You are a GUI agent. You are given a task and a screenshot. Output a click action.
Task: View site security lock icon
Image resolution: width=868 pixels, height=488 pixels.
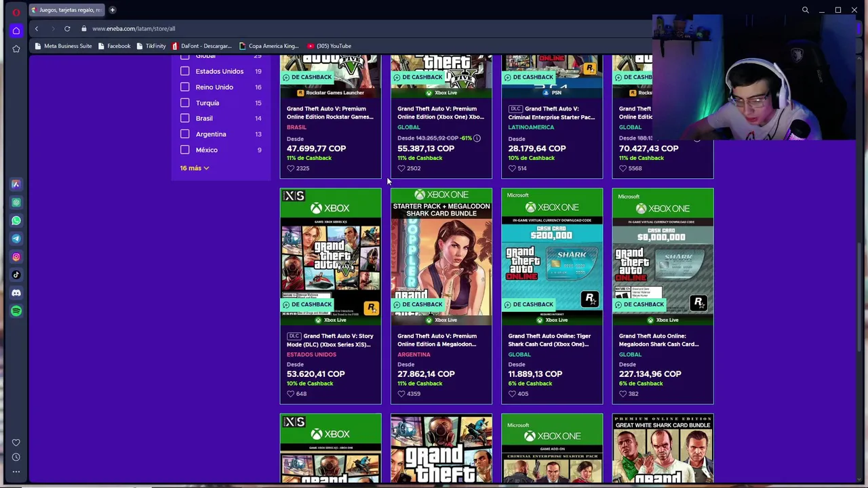click(x=84, y=28)
